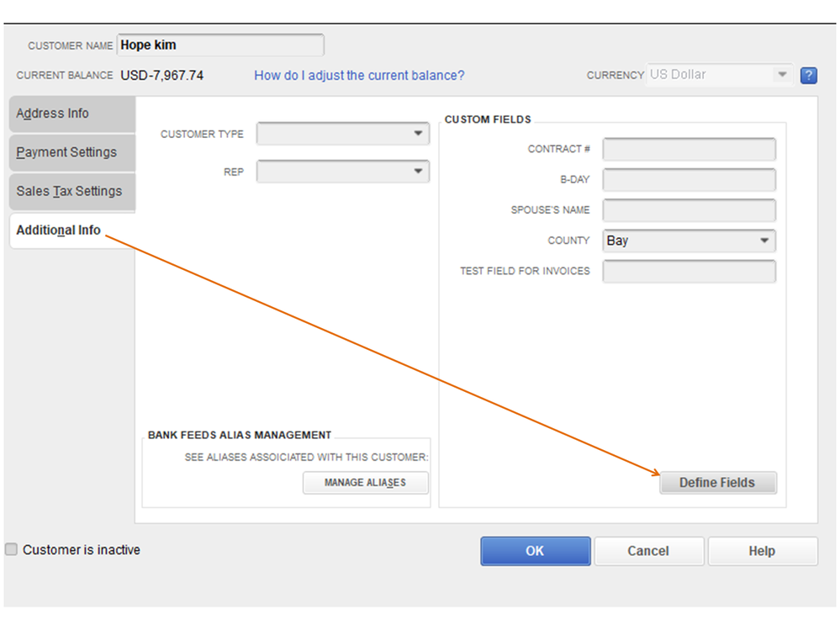Click into the Customer Name field
840x630 pixels.
click(x=219, y=45)
